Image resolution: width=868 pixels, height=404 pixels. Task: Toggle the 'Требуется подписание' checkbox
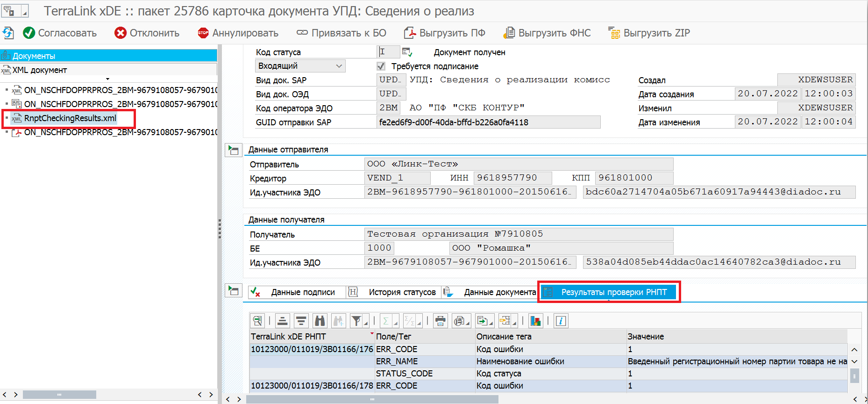pos(381,66)
